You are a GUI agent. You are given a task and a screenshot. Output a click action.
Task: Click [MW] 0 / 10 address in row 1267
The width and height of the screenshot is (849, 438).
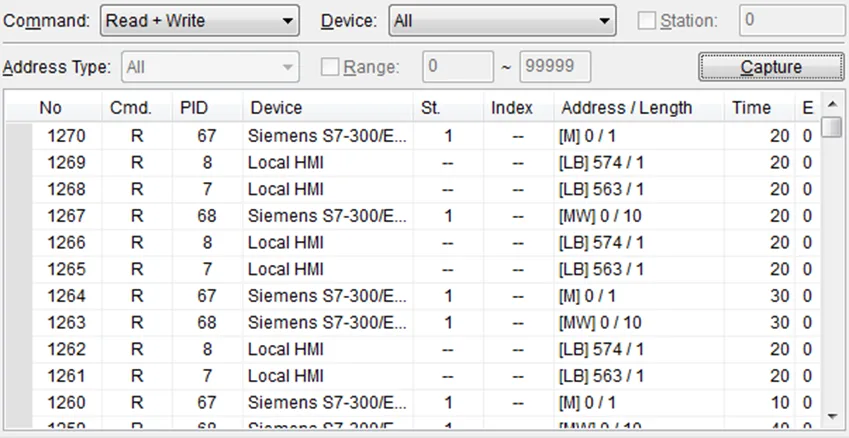pyautogui.click(x=600, y=215)
